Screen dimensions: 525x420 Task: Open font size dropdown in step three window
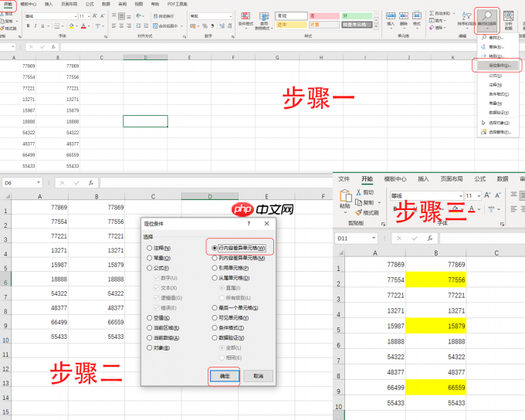(479, 195)
